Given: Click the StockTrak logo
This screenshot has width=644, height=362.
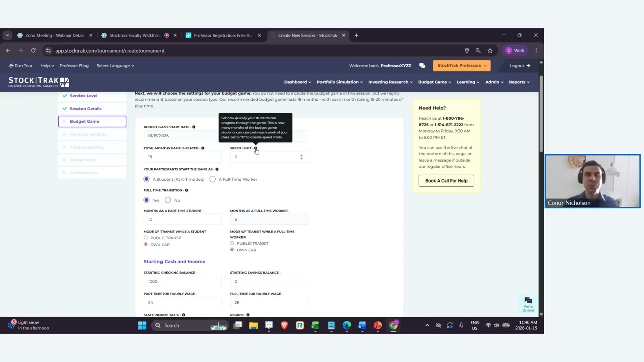Looking at the screenshot, I should click(39, 82).
